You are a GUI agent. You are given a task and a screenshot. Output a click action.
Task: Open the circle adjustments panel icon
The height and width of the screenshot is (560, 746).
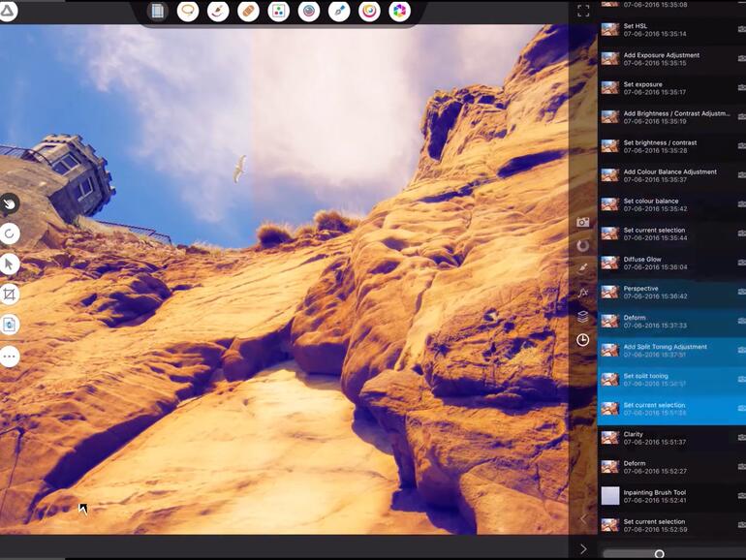click(583, 245)
